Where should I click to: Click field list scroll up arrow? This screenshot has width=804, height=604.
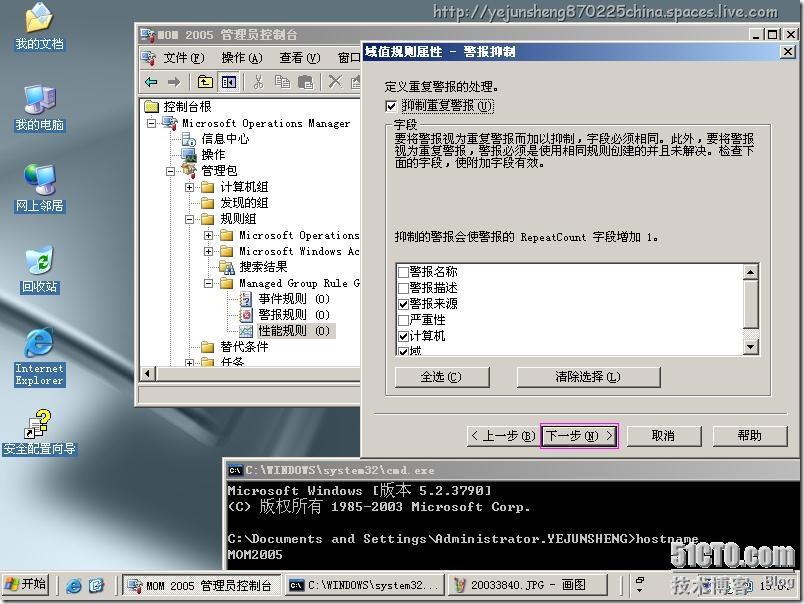click(x=750, y=272)
